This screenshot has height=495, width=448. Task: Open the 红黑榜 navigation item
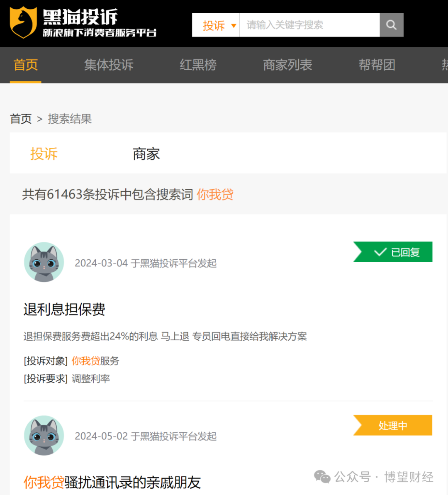(x=198, y=65)
